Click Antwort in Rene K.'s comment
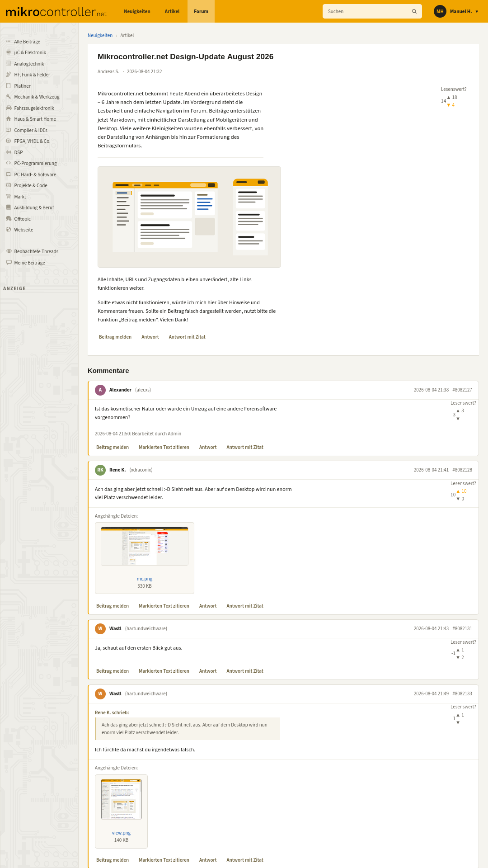This screenshot has height=868, width=488. 208,606
